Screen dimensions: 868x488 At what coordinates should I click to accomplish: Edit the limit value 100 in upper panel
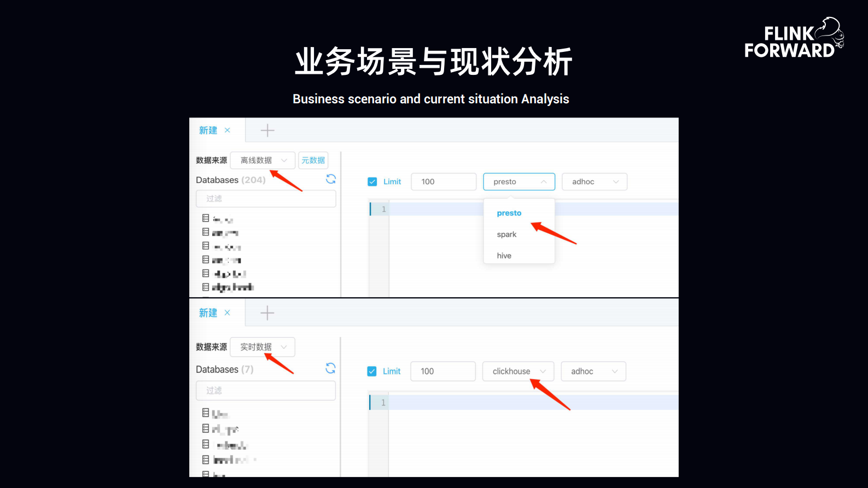[x=444, y=182]
